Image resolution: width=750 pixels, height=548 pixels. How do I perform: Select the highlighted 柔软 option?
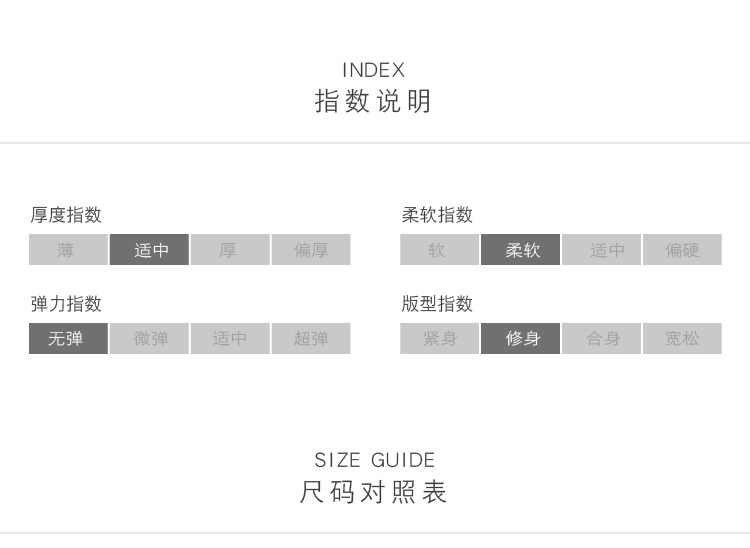(x=520, y=250)
